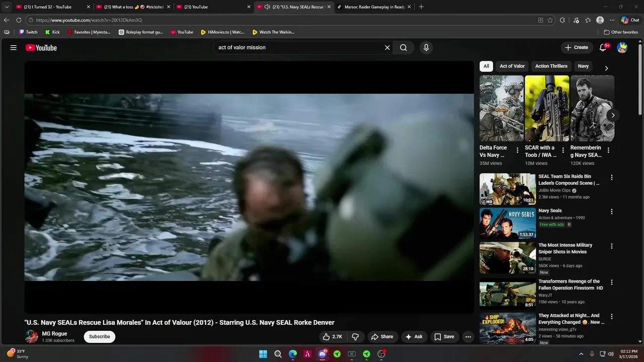Open Edge Copilot Chat button
The image size is (644, 362).
point(630,20)
